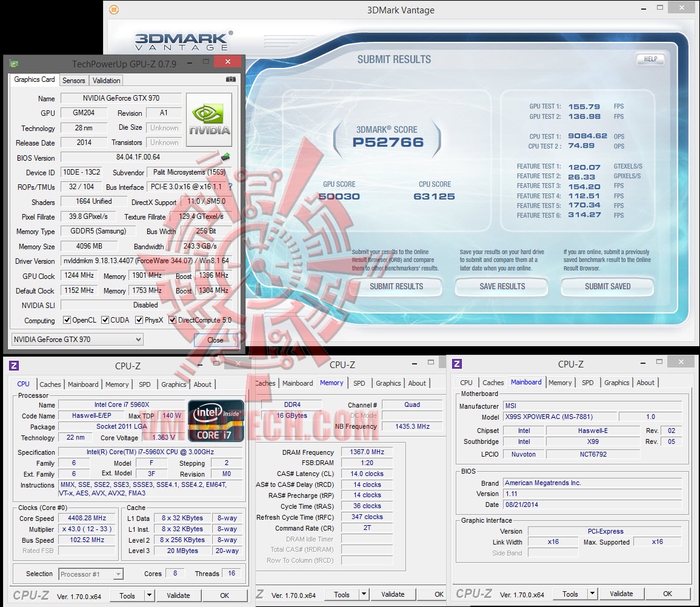
Task: Click Tools button in CPU-Z CPU window
Action: coord(127,595)
